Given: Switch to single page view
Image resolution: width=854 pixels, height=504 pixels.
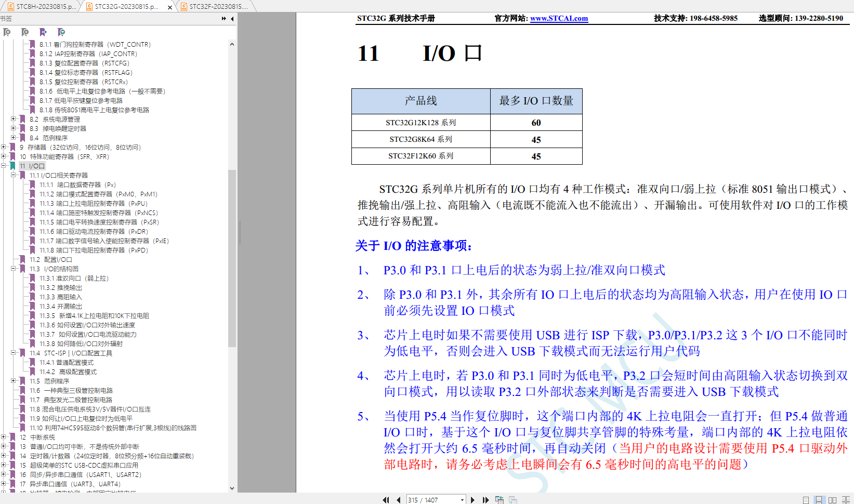Looking at the screenshot, I should [x=806, y=500].
